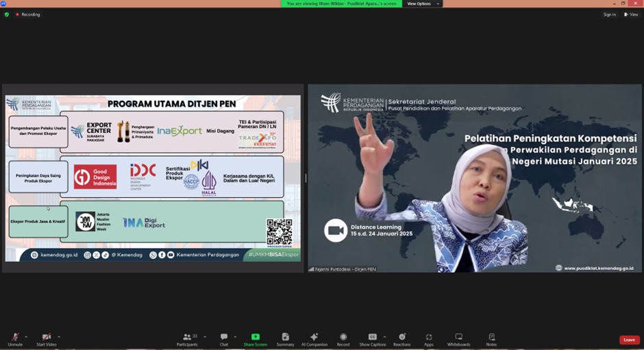Expand audio options arrow next to Unmute
The height and width of the screenshot is (350, 644).
pos(26,337)
